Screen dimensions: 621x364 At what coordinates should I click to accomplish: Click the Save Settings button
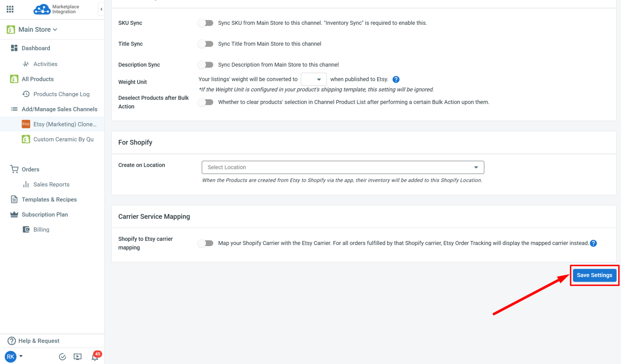point(595,275)
